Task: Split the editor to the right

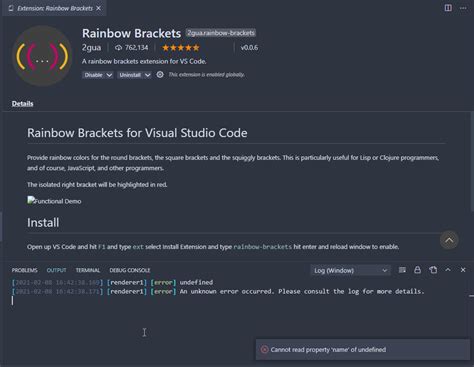Action: [448, 8]
